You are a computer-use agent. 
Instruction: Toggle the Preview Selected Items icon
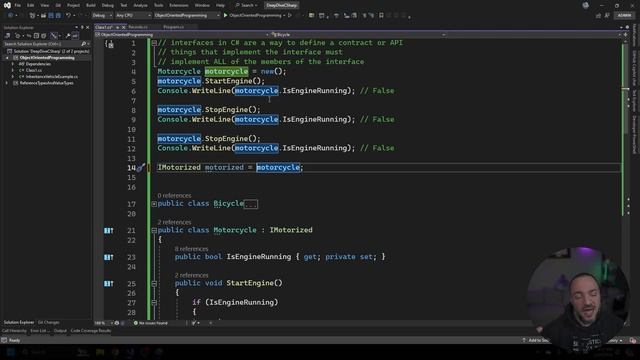pos(75,36)
